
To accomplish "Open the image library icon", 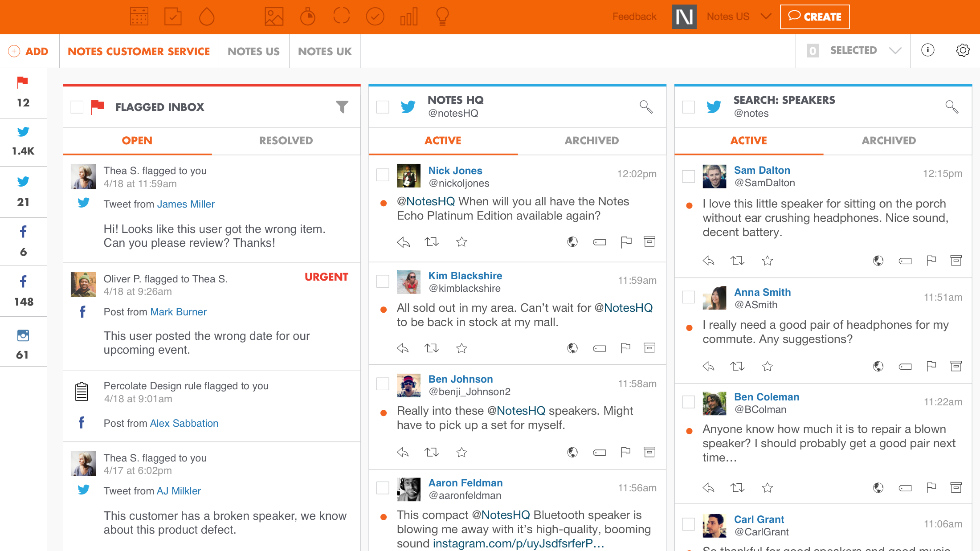I will click(274, 16).
